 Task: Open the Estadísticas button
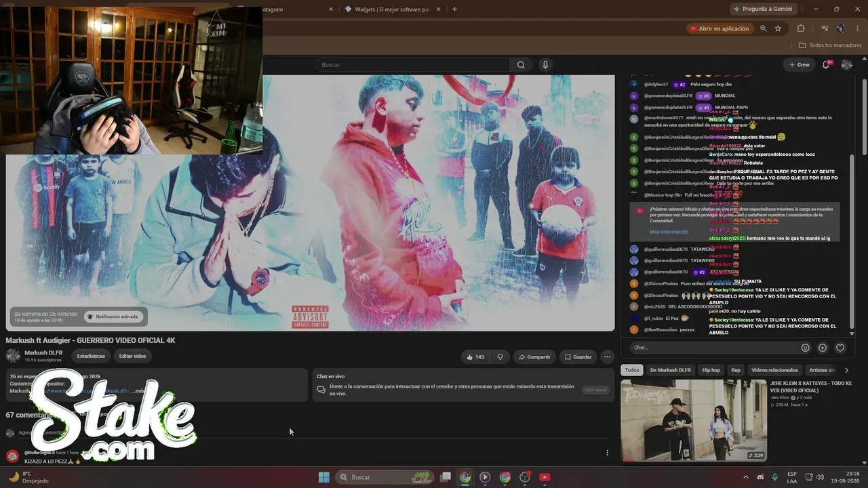pos(91,356)
